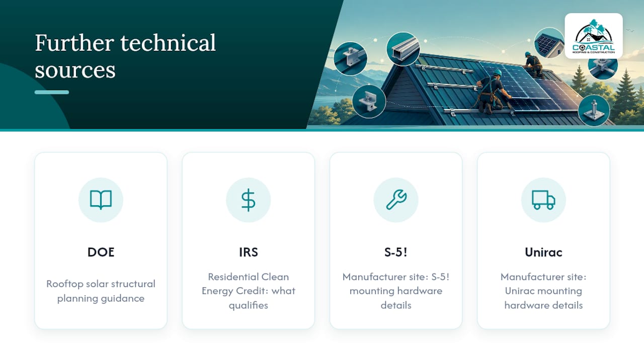Select 'Manufacturer site: Unirac mounting hardware details' text
This screenshot has width=644, height=362.
pyautogui.click(x=543, y=291)
